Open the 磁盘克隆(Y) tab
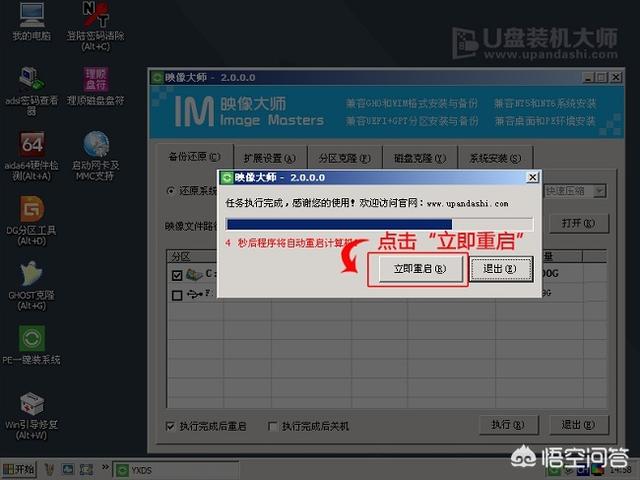Image resolution: width=640 pixels, height=480 pixels. click(x=420, y=158)
